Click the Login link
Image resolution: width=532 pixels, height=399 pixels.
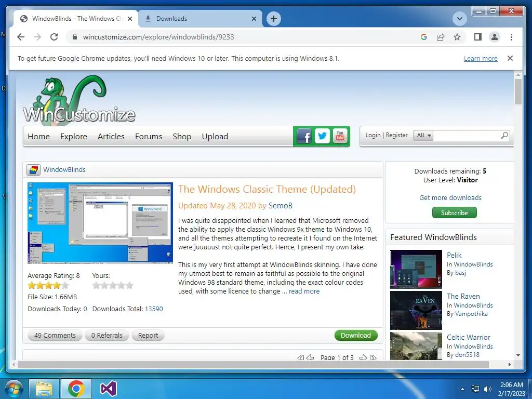click(373, 135)
